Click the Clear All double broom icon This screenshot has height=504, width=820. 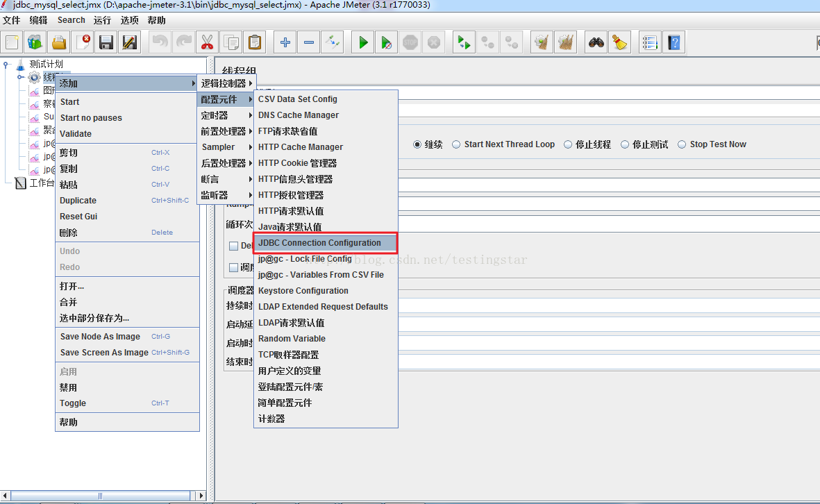[x=565, y=42]
